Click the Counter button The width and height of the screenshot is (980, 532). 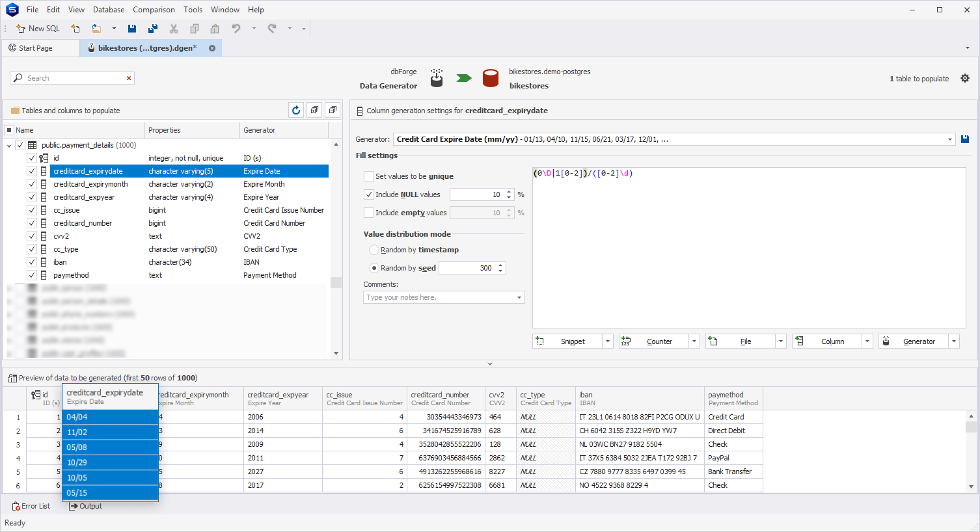click(654, 341)
